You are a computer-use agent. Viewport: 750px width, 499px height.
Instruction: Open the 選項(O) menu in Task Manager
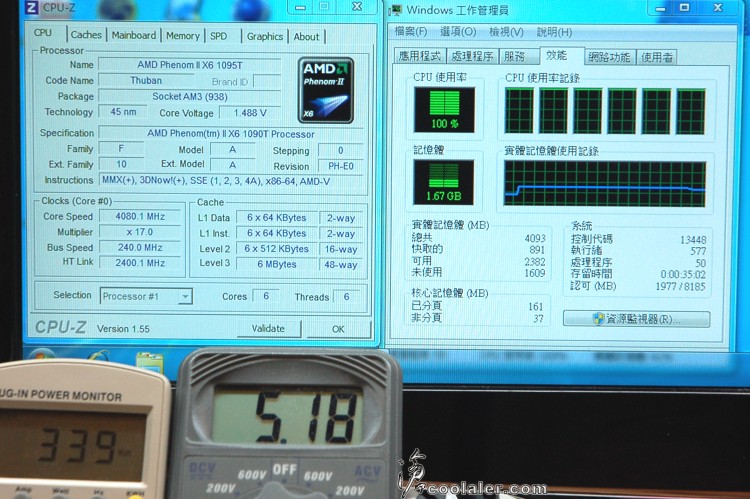coord(458,32)
